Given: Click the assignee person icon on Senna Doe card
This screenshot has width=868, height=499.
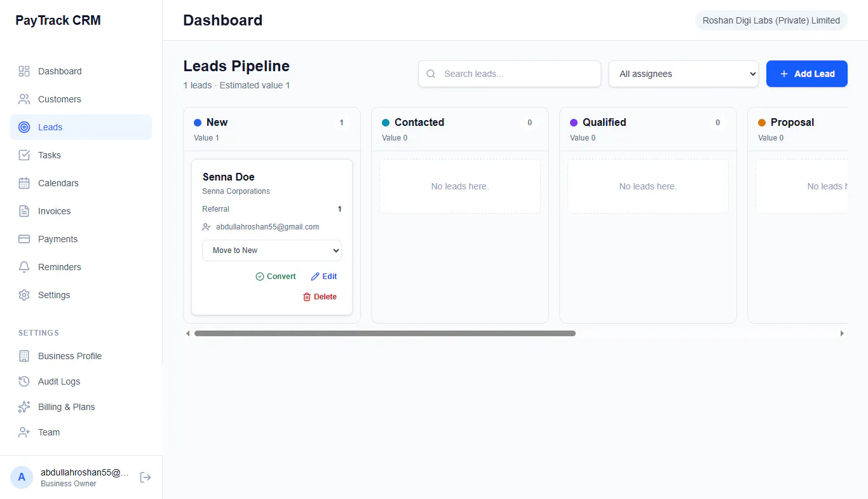Looking at the screenshot, I should click(207, 227).
